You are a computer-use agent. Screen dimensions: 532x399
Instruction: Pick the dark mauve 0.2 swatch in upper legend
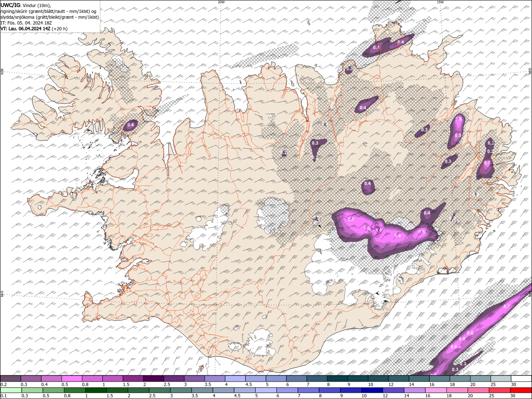[x=10, y=378]
